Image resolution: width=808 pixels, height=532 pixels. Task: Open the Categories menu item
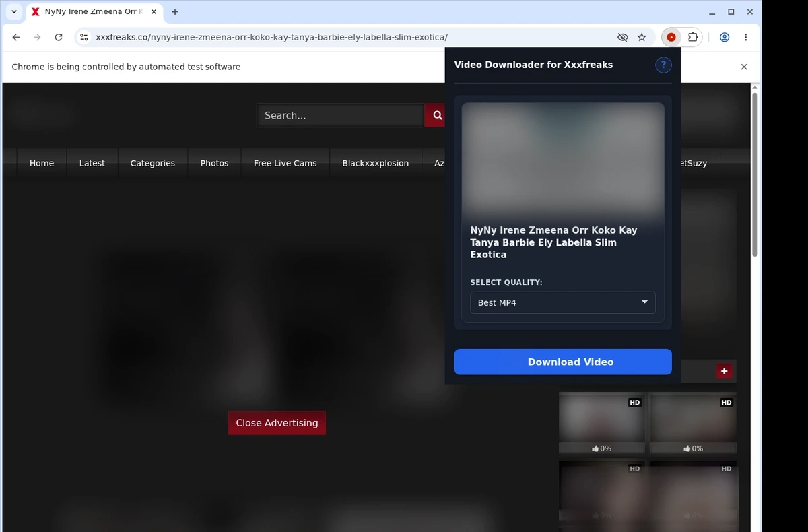(x=153, y=163)
